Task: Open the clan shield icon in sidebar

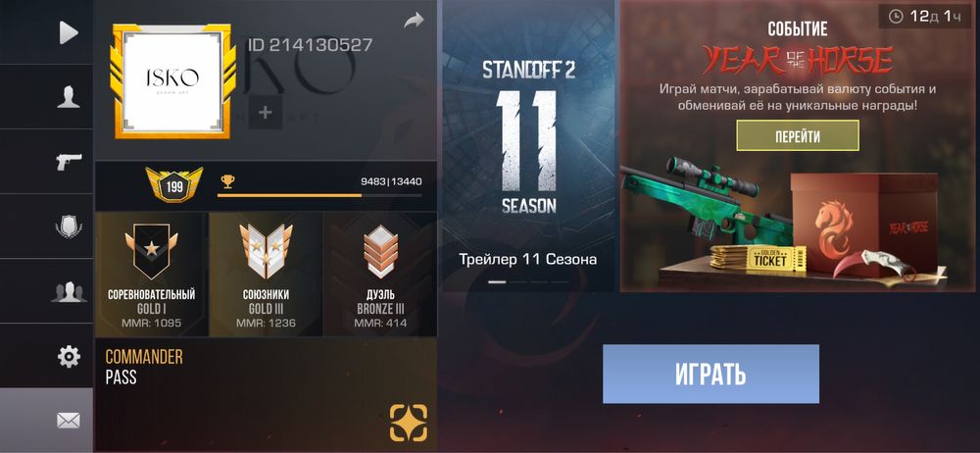Action: [69, 226]
